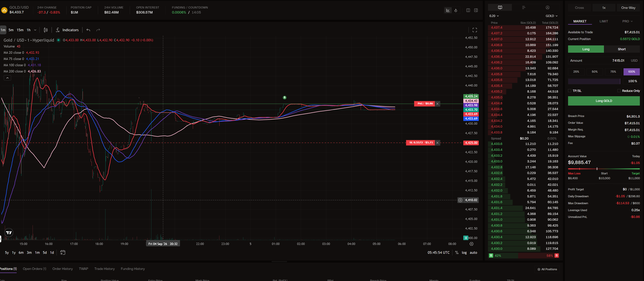This screenshot has height=281, width=644.
Task: Switch to the MARKET order tab
Action: point(580,21)
